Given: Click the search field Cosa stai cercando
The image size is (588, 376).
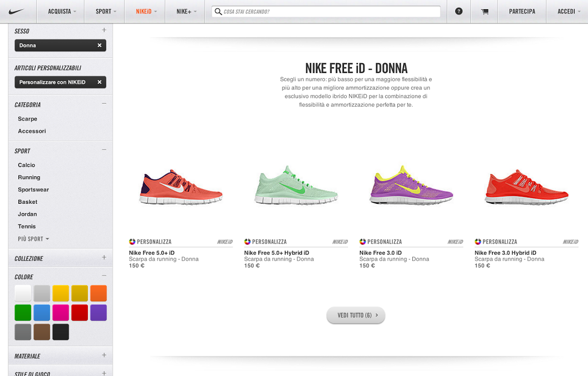Looking at the screenshot, I should [326, 11].
